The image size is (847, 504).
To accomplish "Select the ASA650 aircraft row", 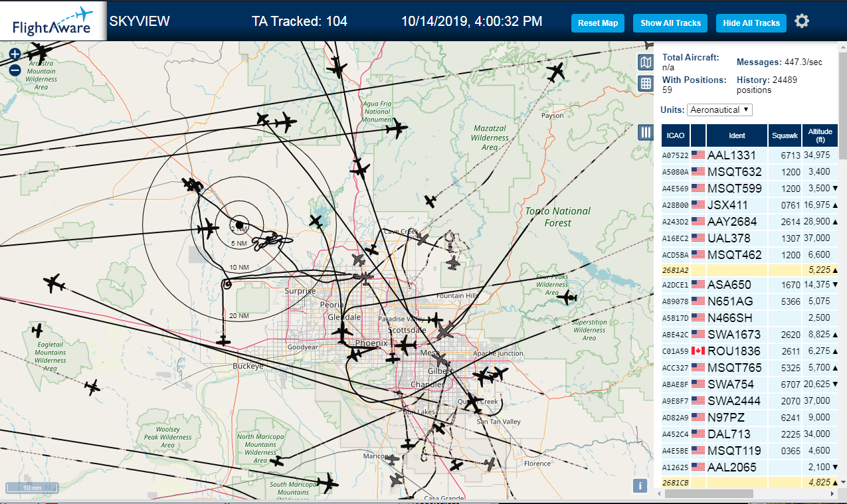I will coord(750,285).
